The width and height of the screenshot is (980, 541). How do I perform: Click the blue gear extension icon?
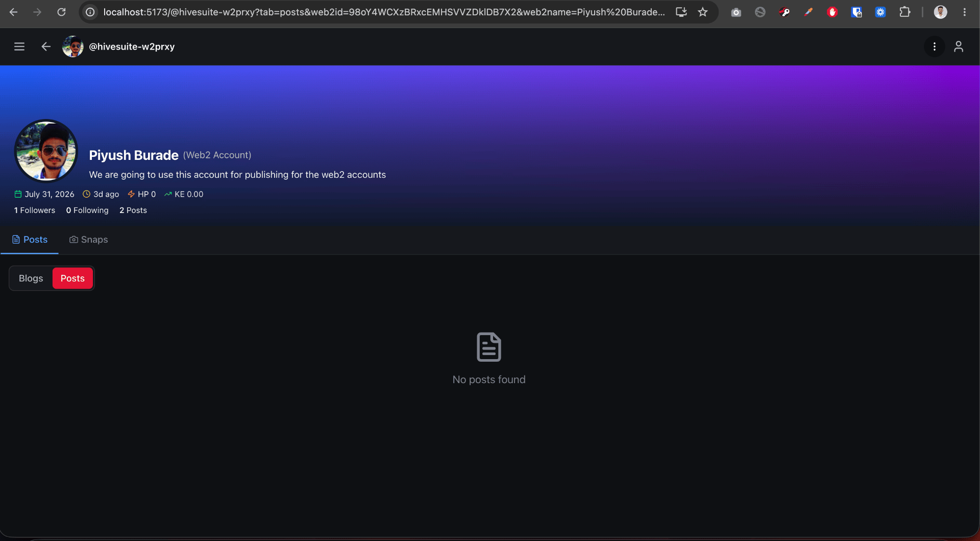click(880, 12)
